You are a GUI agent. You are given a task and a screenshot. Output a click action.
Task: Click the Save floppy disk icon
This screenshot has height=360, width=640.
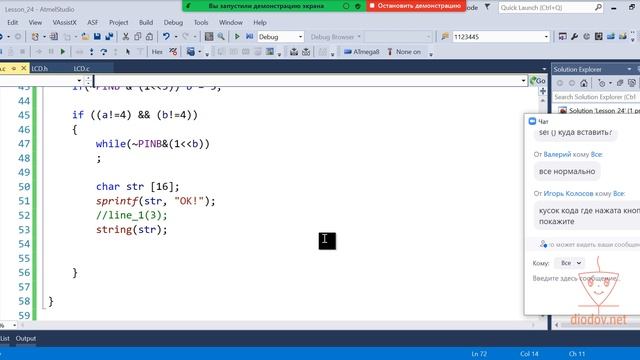click(97, 37)
